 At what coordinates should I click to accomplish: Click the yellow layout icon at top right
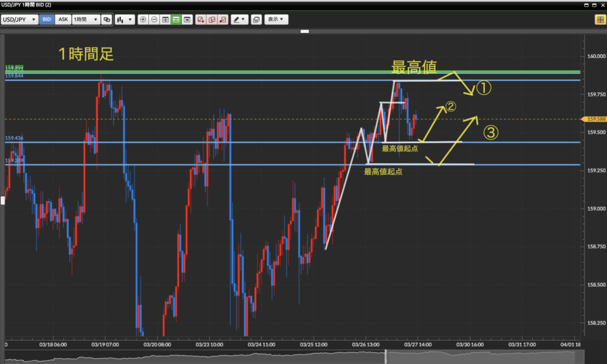click(599, 20)
